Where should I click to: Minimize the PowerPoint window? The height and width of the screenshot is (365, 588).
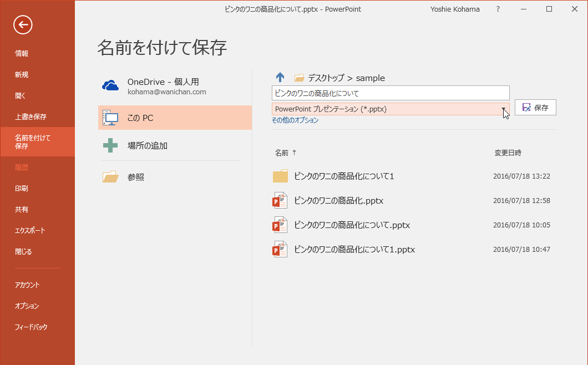tap(524, 9)
